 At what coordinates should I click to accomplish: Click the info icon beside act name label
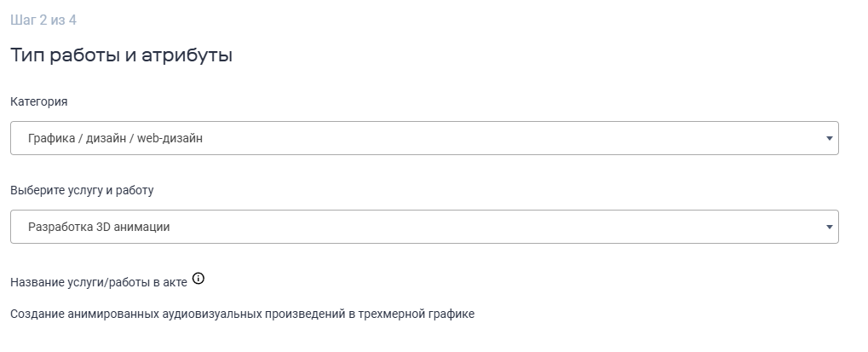[198, 279]
